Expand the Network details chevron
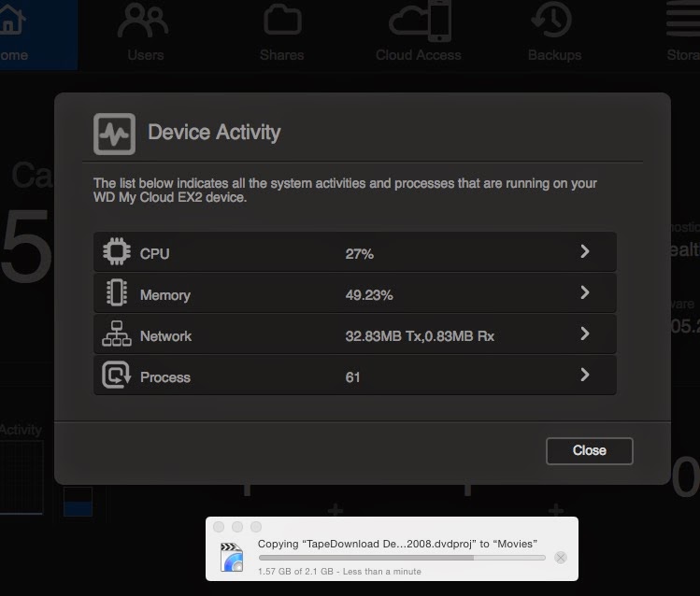700x596 pixels. pyautogui.click(x=585, y=333)
